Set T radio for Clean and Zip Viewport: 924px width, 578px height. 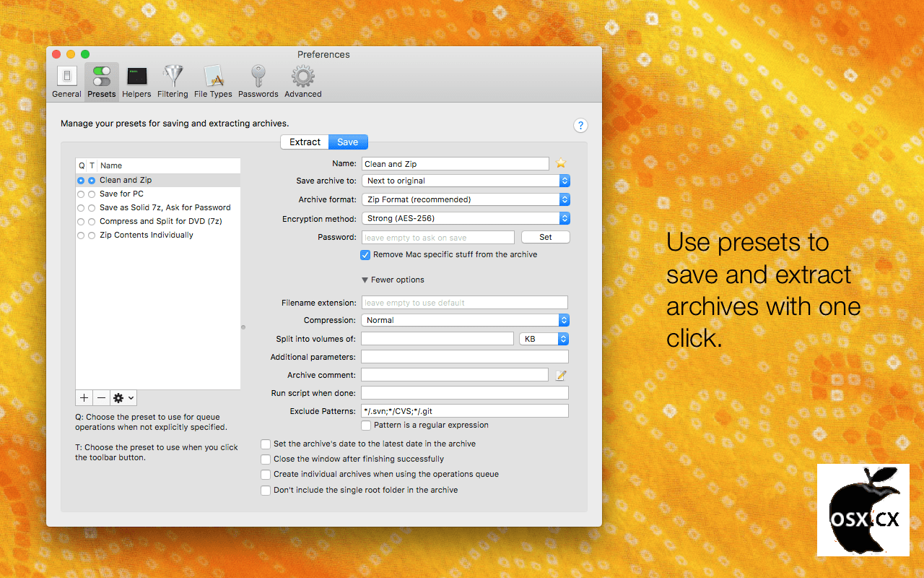(92, 181)
